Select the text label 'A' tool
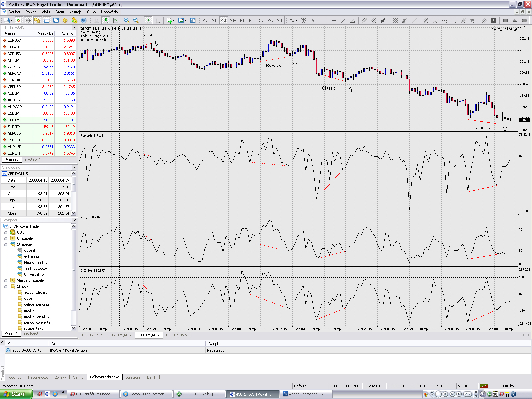 313,20
